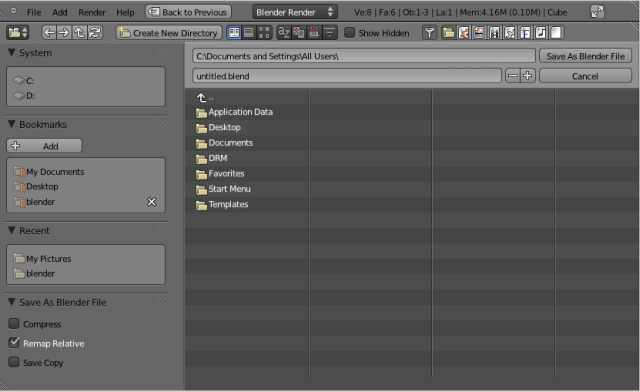Collapse the System panel
This screenshot has width=640, height=392.
tap(11, 52)
